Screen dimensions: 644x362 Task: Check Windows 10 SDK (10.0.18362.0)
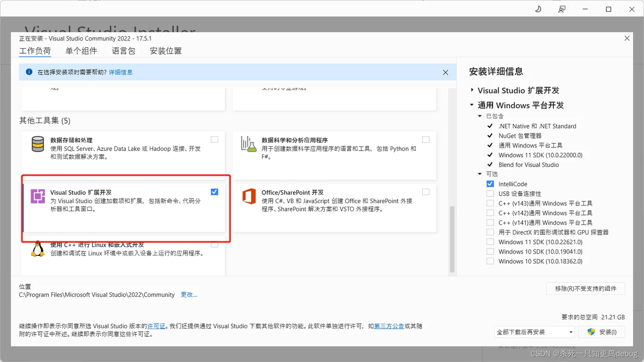[490, 261]
